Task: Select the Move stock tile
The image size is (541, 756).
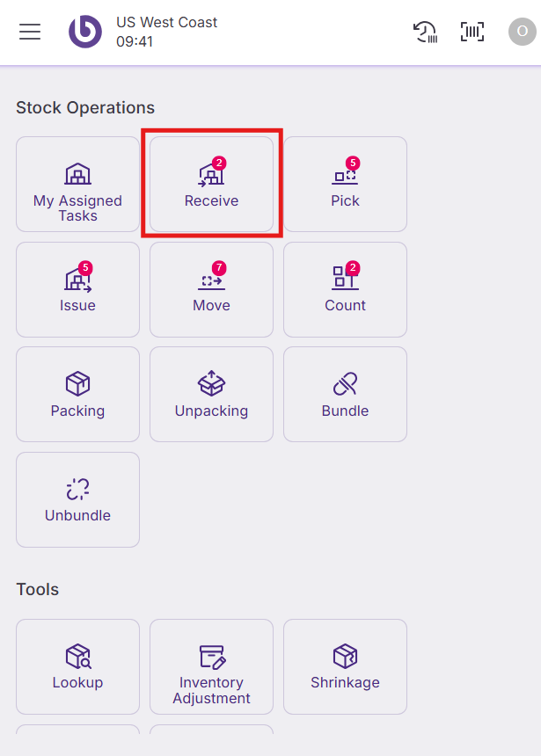Action: [x=211, y=289]
